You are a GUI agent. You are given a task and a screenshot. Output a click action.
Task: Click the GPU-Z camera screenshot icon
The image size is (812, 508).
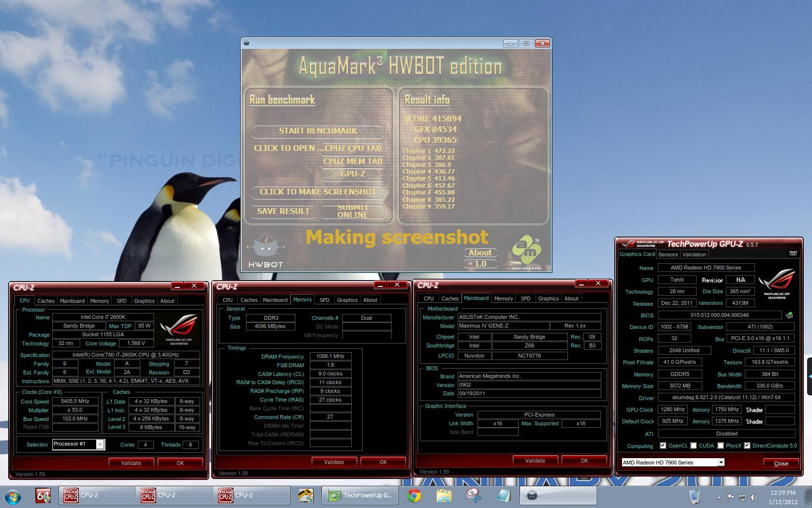coord(793,254)
